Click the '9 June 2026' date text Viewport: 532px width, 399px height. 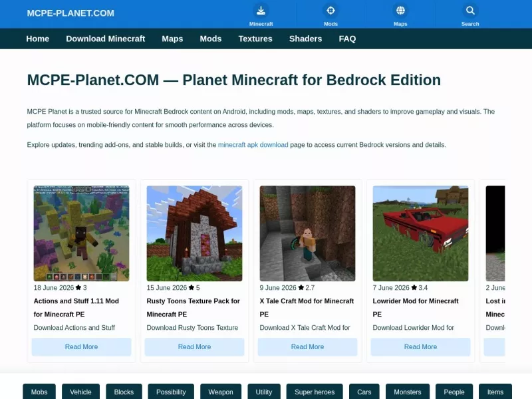pyautogui.click(x=278, y=288)
